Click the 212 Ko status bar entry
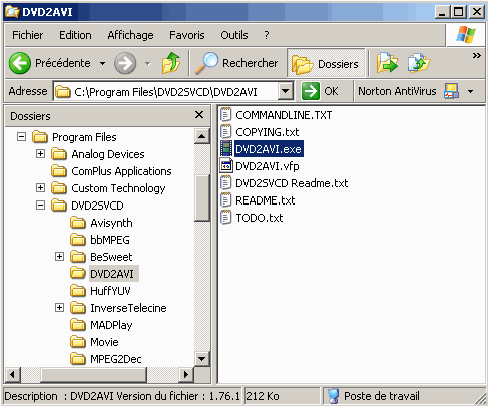 281,396
